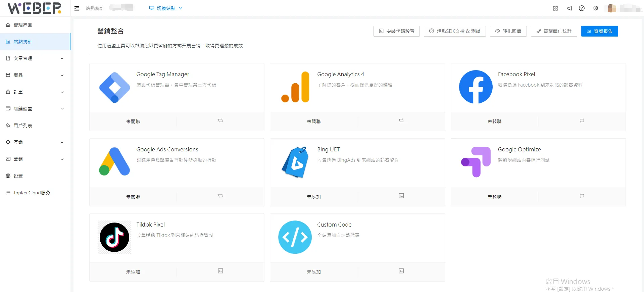Click the link icon under Google Tag Manager
The height and width of the screenshot is (292, 644).
(x=220, y=120)
